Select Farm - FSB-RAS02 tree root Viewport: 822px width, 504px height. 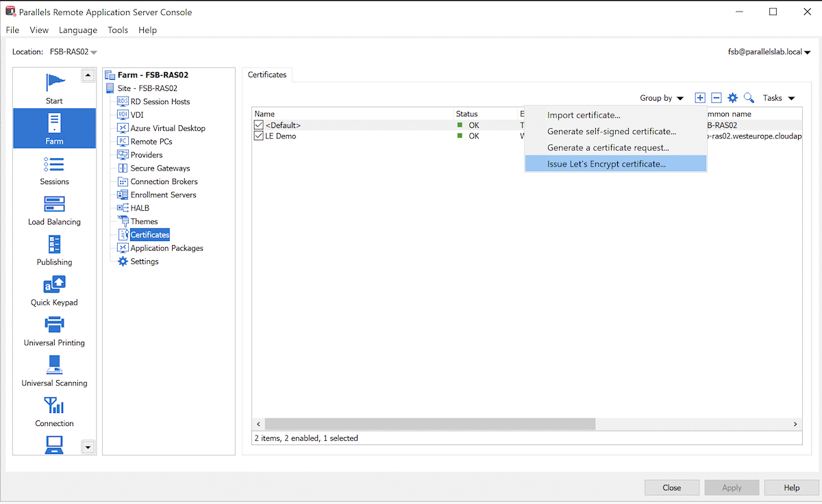pyautogui.click(x=153, y=75)
